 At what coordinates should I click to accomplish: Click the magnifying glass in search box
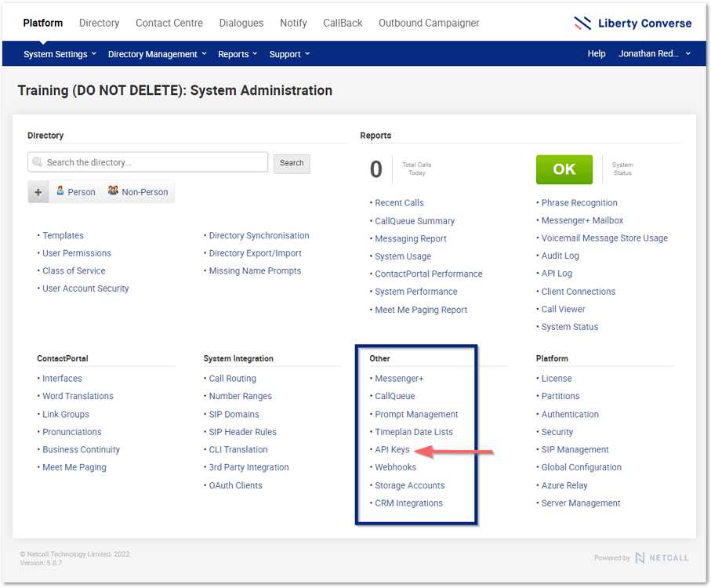[x=36, y=161]
